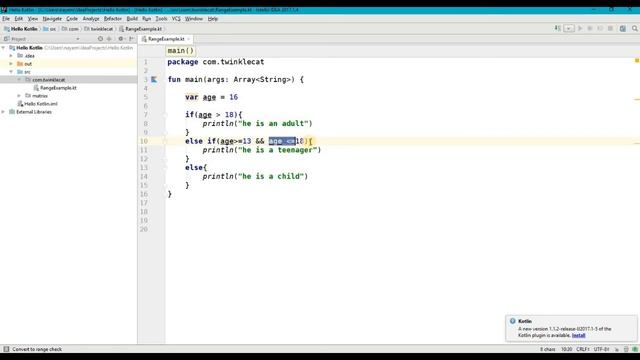Expand External Libraries node

pos(4,112)
